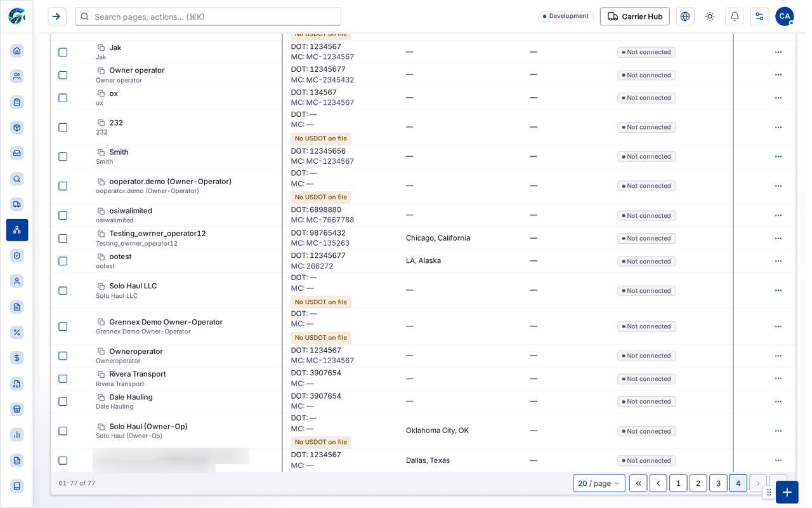Select the Dale Hauling row checkbox
Image resolution: width=812 pixels, height=508 pixels.
point(63,402)
